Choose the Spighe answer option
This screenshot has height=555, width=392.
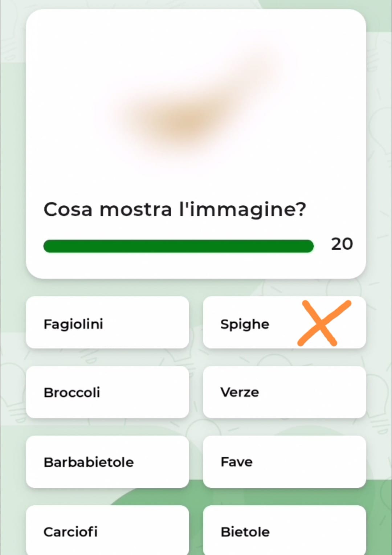245,324
